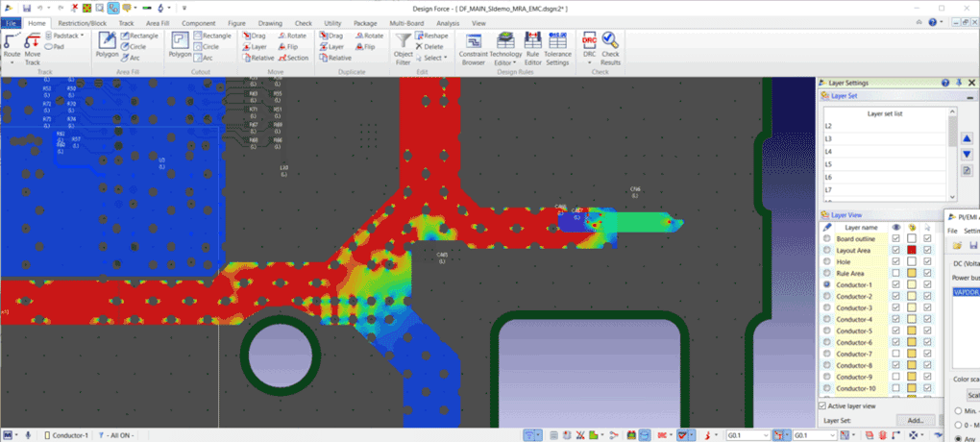Image resolution: width=980 pixels, height=442 pixels.
Task: Open the Constraint Browser
Action: pyautogui.click(x=474, y=46)
